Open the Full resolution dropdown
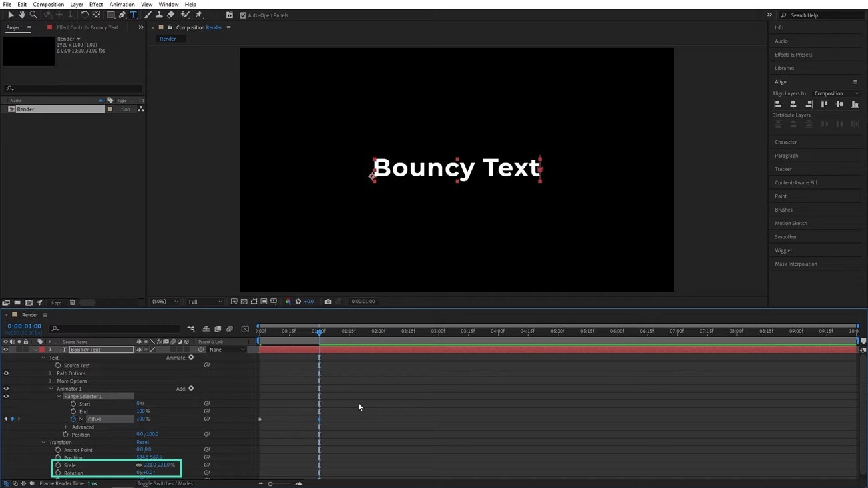This screenshot has width=868, height=488. point(205,302)
